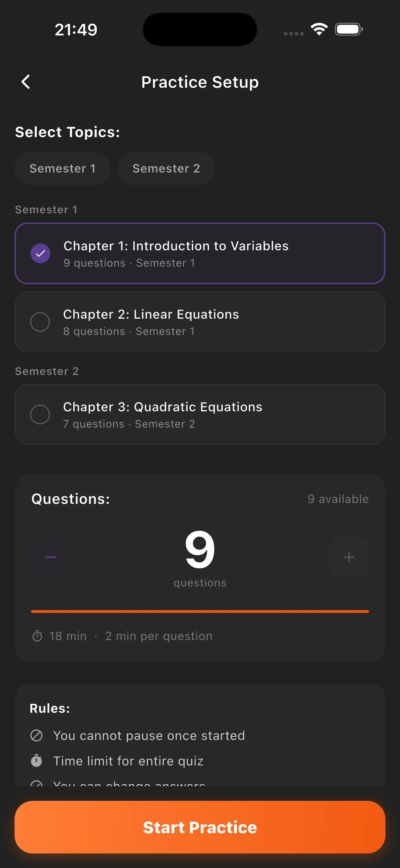The width and height of the screenshot is (400, 868).
Task: Start Practice session
Action: [200, 827]
